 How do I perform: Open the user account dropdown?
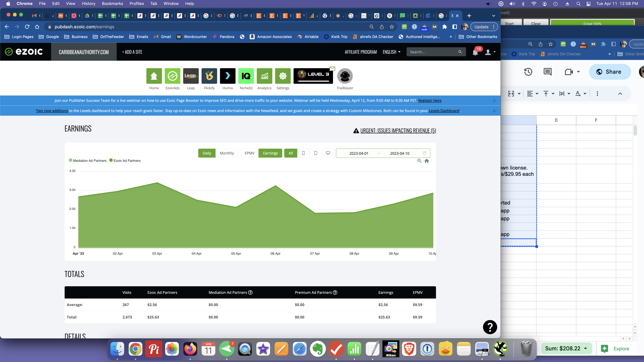tap(490, 52)
